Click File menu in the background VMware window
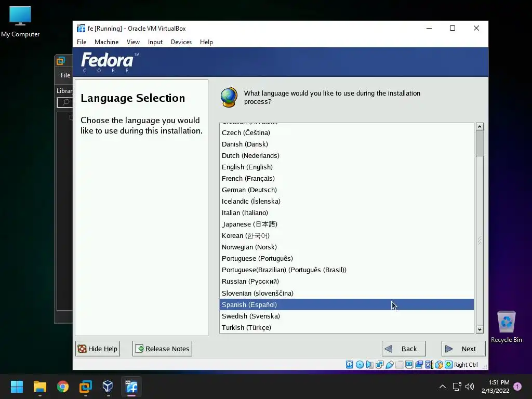This screenshot has height=399, width=532. click(65, 75)
